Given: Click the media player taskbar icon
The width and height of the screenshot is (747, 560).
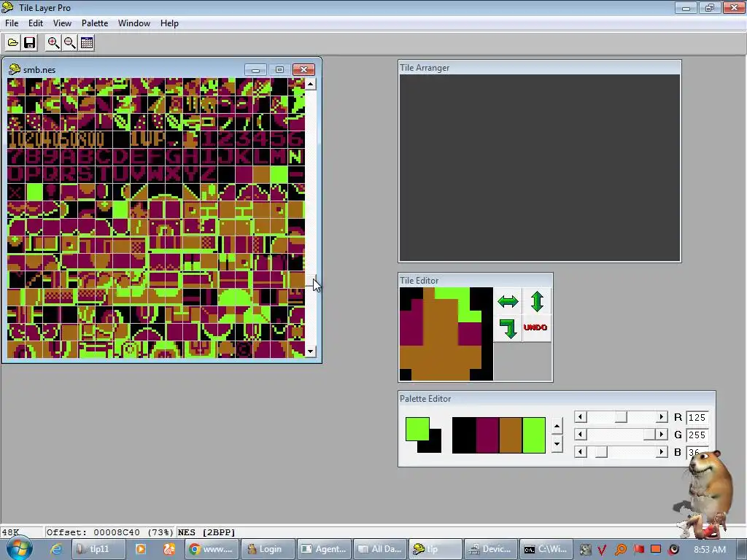Looking at the screenshot, I should point(141,549).
